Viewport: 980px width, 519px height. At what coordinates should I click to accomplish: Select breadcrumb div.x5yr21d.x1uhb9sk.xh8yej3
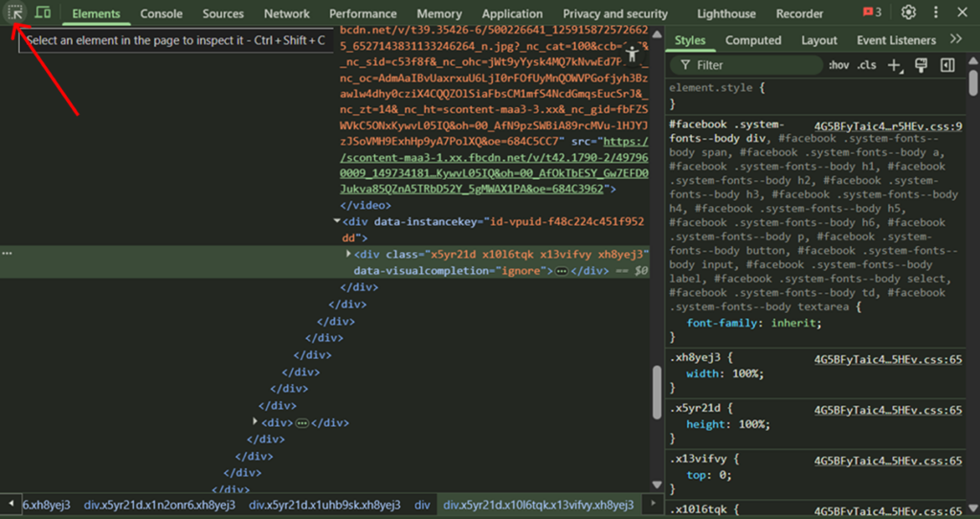pos(325,505)
